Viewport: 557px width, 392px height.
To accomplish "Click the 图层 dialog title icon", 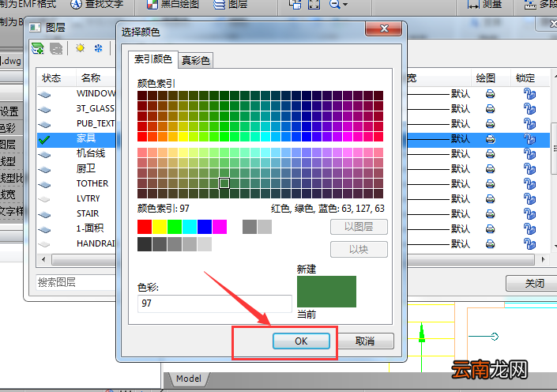I will pyautogui.click(x=35, y=28).
